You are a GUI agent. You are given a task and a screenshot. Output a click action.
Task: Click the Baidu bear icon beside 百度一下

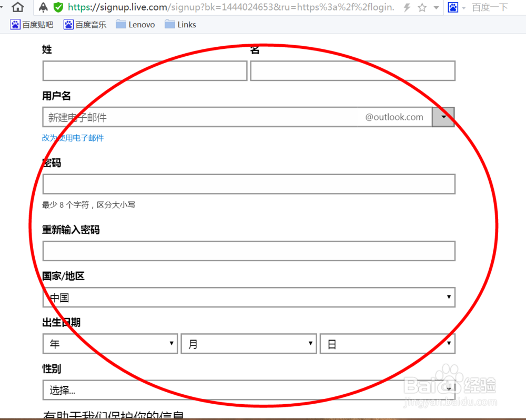[x=453, y=7]
